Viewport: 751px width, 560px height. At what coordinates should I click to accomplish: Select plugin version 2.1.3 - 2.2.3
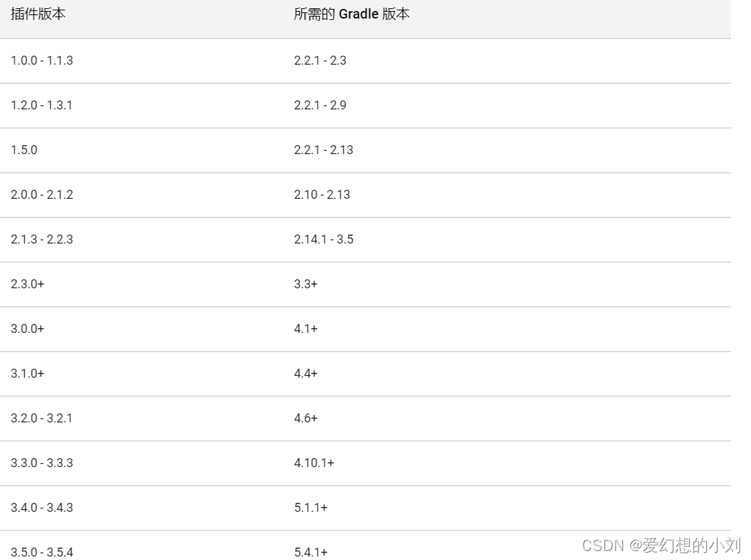click(x=42, y=239)
